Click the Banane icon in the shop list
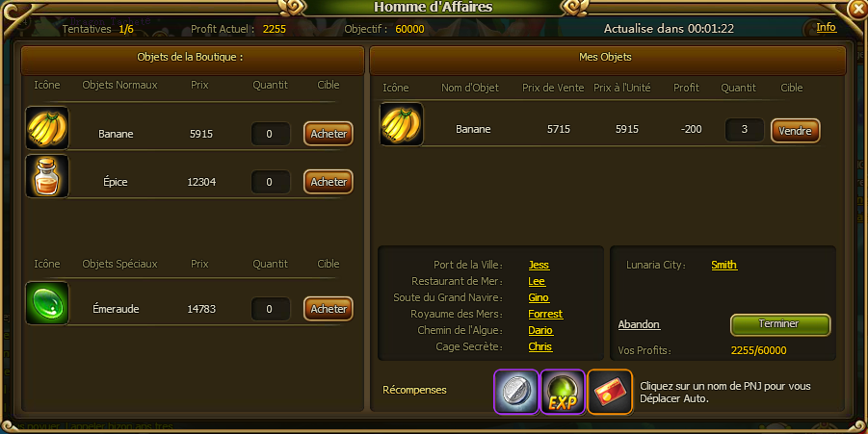The image size is (868, 434). [x=47, y=128]
